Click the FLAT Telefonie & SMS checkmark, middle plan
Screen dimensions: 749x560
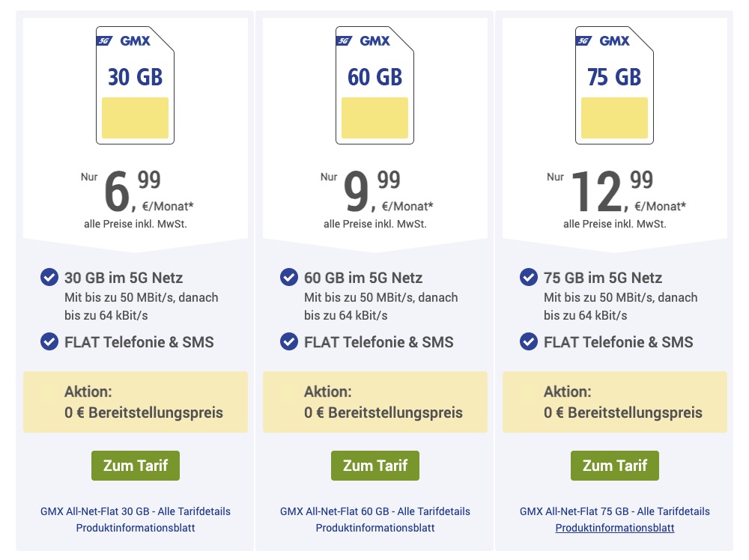pyautogui.click(x=288, y=341)
